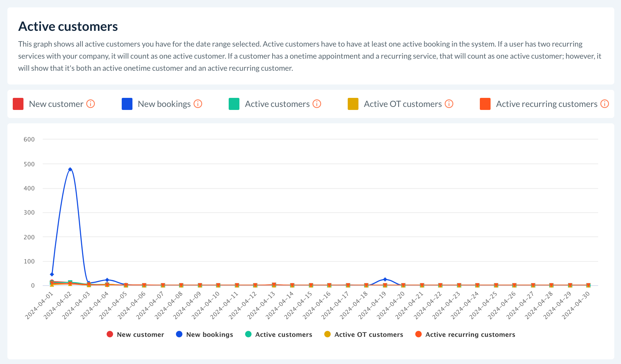Viewport: 621px width, 364px height.
Task: Click New bookings marker on 2024-04-04
Action: [x=107, y=280]
